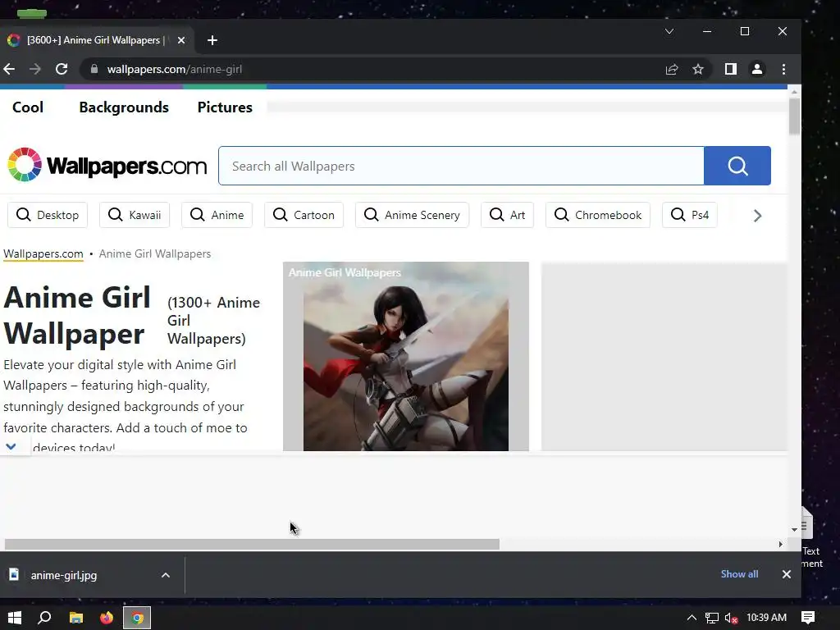Open the Chrome profile menu

click(757, 69)
